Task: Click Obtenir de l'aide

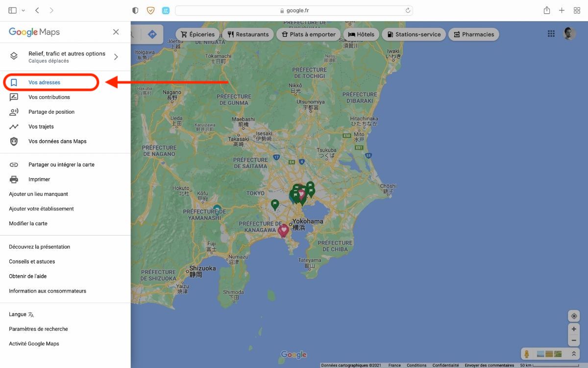Action: click(x=27, y=276)
